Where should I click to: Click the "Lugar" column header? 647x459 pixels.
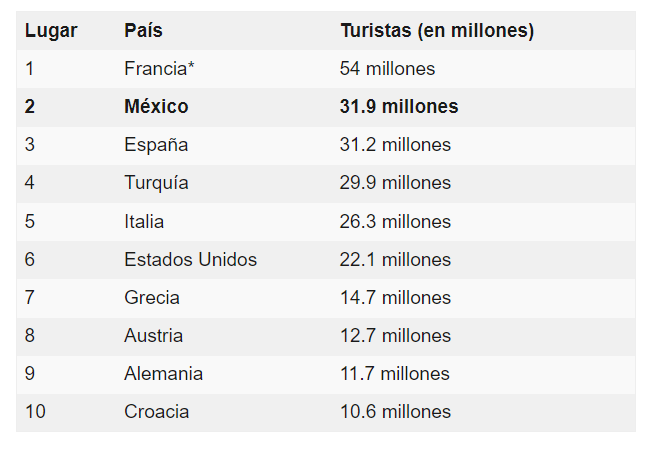click(51, 31)
